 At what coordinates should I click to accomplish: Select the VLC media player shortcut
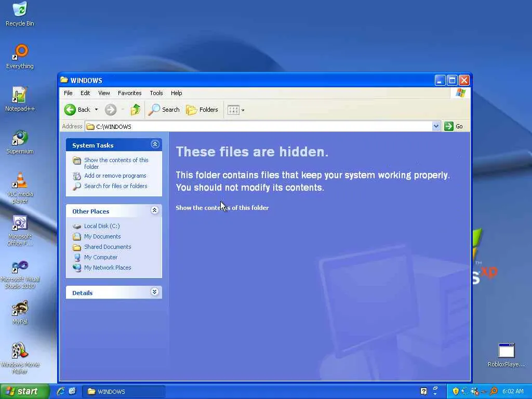(x=20, y=188)
